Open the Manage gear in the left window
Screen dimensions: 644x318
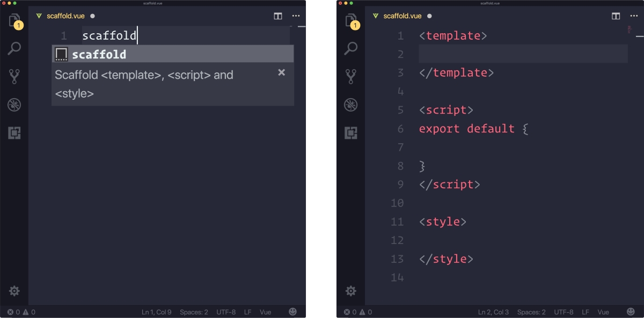click(14, 291)
